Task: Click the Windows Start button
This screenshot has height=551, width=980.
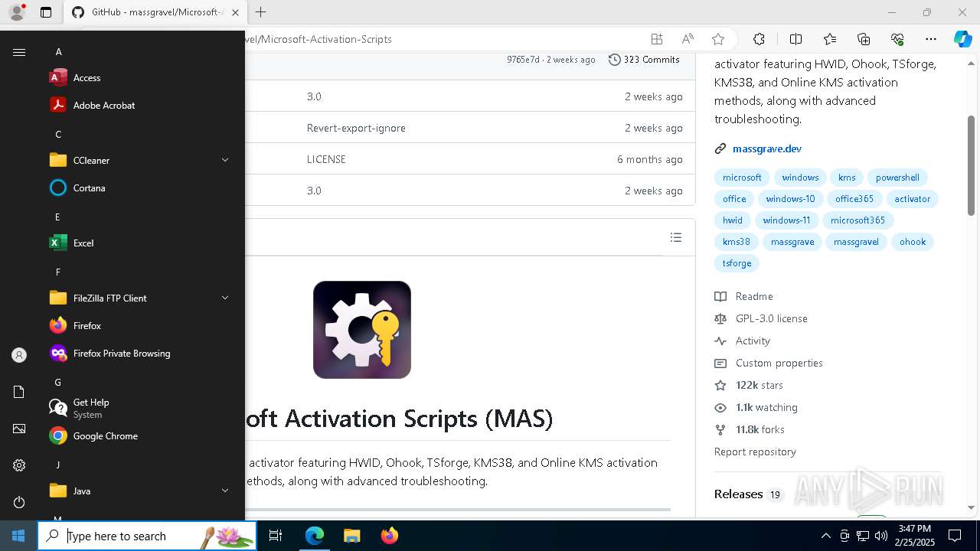Action: (18, 536)
